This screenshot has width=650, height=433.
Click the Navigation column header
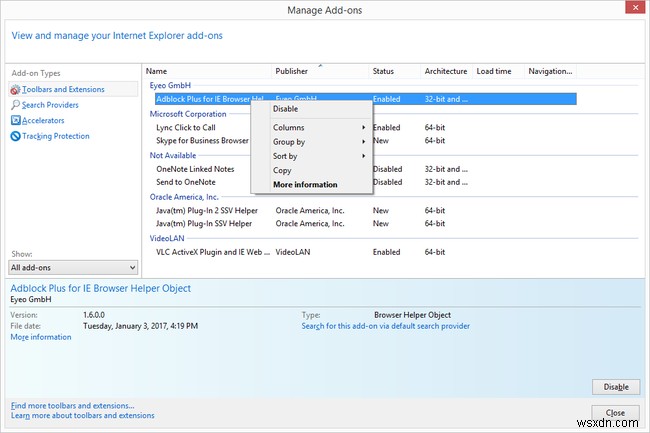coord(550,71)
